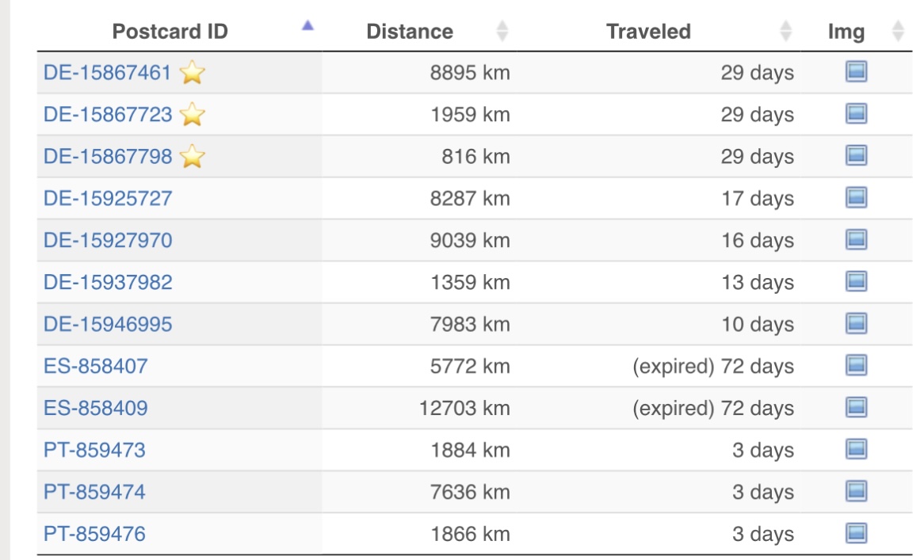Open postcard DE-15937982 details link

pyautogui.click(x=108, y=282)
